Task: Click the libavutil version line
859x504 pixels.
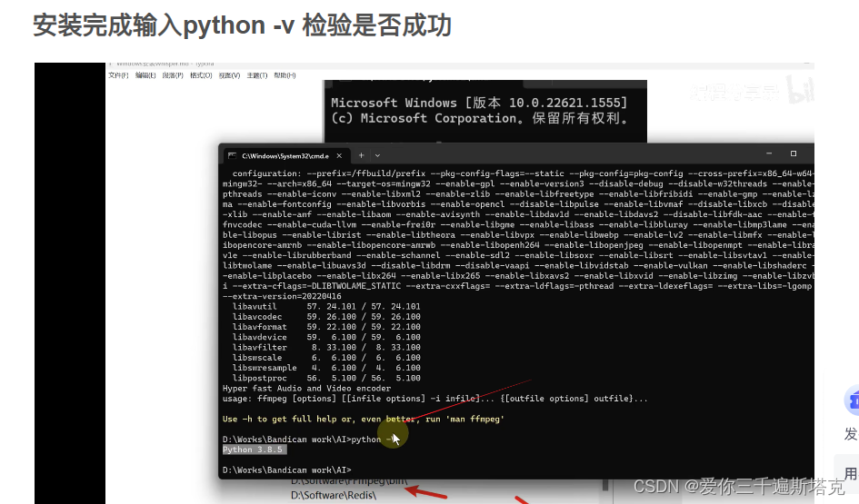Action: tap(326, 306)
